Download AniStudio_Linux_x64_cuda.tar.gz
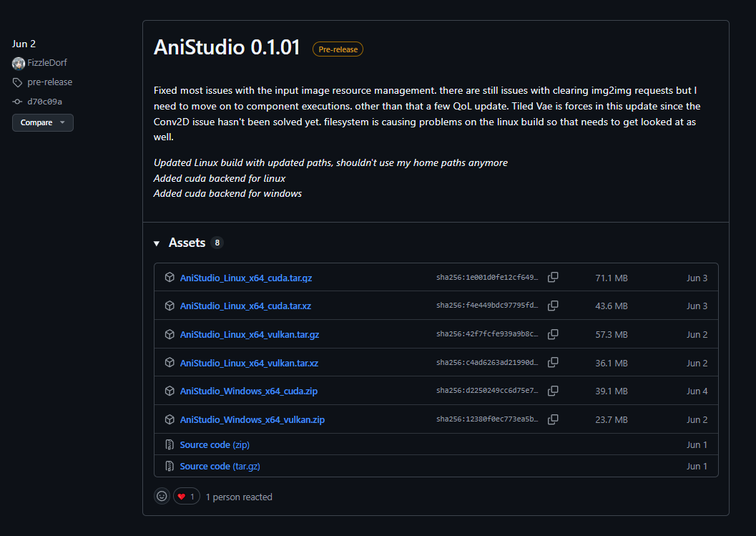This screenshot has height=536, width=756. tap(246, 278)
